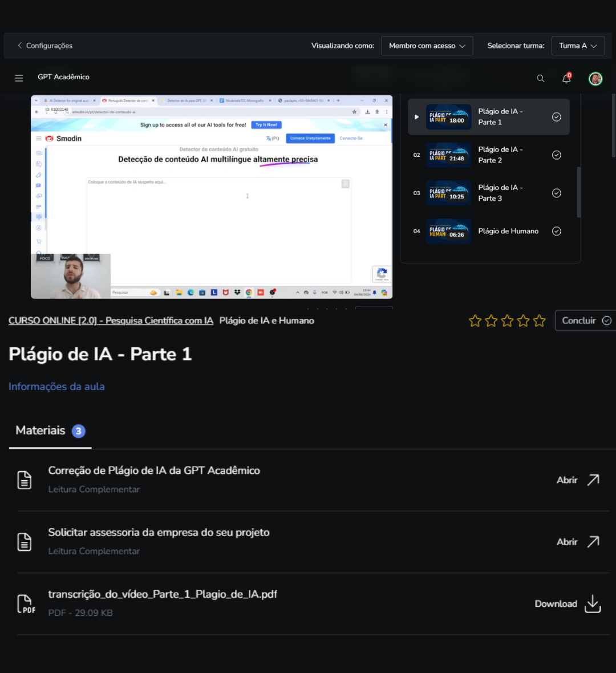Toggle completion check for Plágio de IA Parte 3
Viewport: 616px width, 673px height.
click(557, 193)
